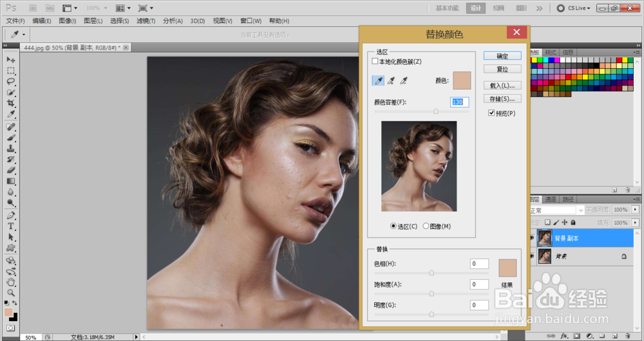
Task: Select the 选区(C) radio button
Action: [x=393, y=226]
